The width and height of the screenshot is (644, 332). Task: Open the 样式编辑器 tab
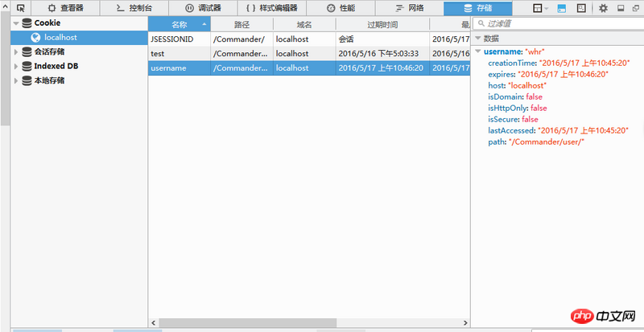tap(272, 8)
